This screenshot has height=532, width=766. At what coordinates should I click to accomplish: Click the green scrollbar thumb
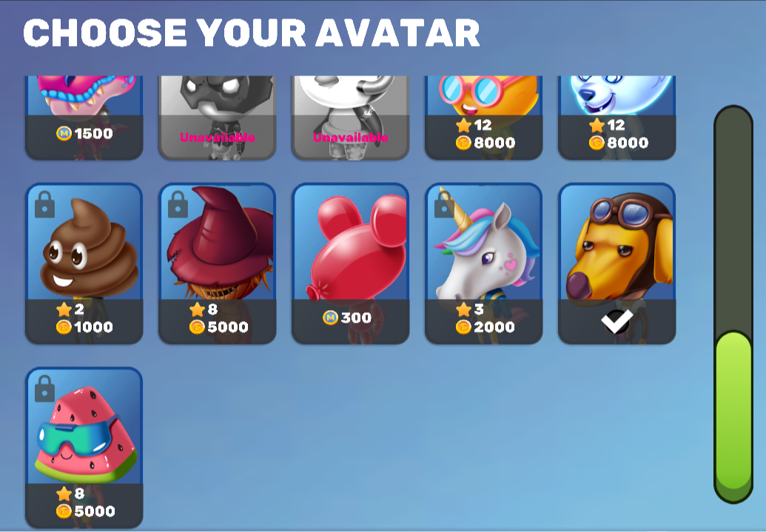coord(733,417)
